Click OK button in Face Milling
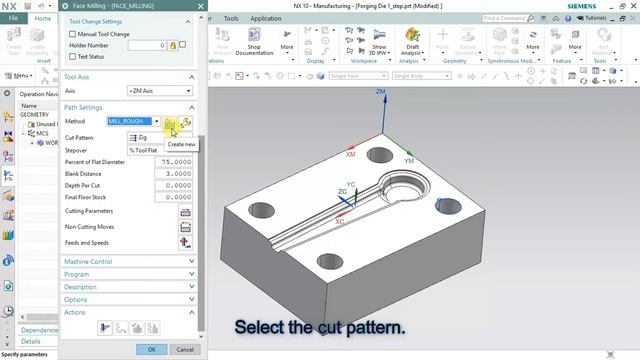 (151, 349)
